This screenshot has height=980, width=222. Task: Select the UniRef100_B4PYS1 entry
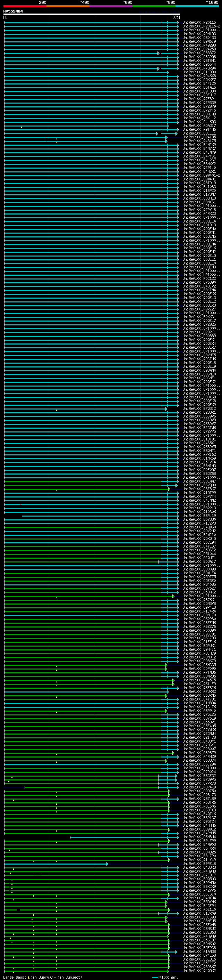click(x=199, y=156)
